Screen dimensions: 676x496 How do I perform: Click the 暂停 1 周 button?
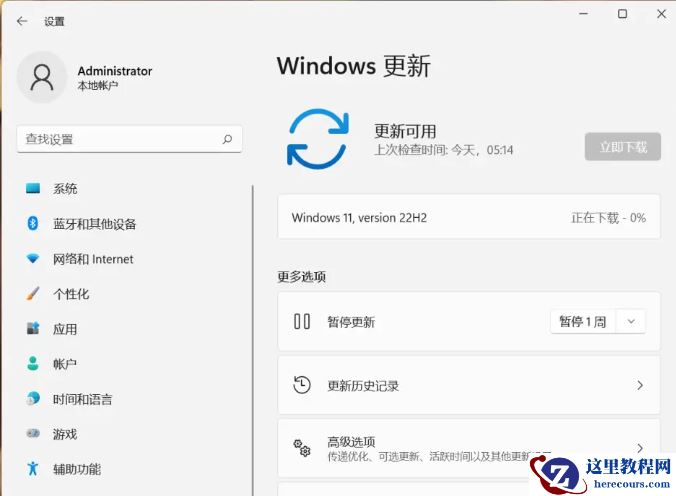[583, 321]
